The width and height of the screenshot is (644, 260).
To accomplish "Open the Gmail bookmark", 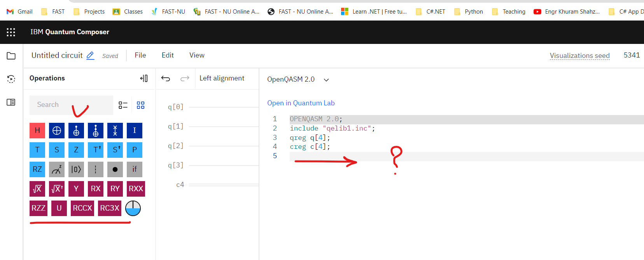I will [x=19, y=12].
